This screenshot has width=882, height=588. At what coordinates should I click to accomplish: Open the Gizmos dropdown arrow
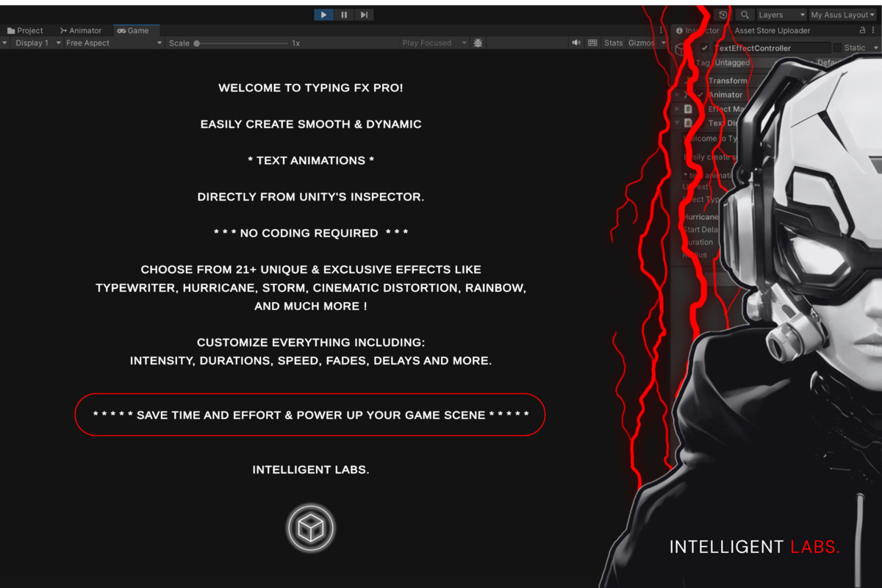pos(664,43)
